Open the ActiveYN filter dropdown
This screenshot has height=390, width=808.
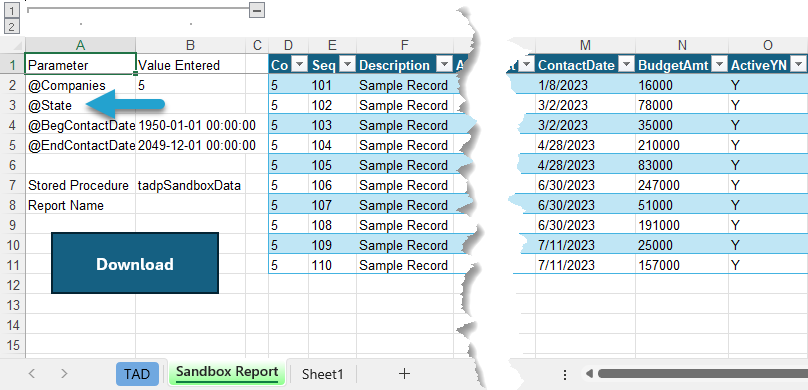pos(798,65)
